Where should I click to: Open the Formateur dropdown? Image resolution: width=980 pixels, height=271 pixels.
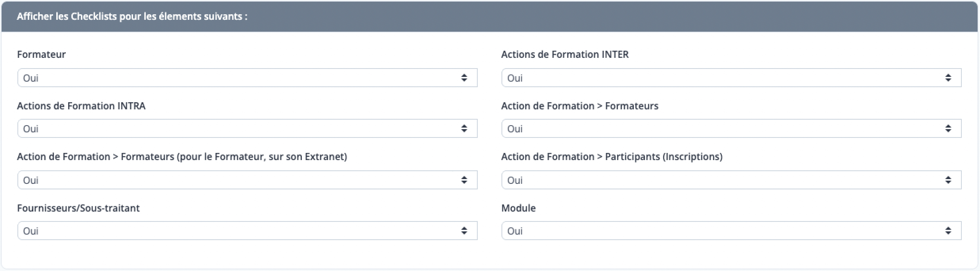pyautogui.click(x=247, y=78)
